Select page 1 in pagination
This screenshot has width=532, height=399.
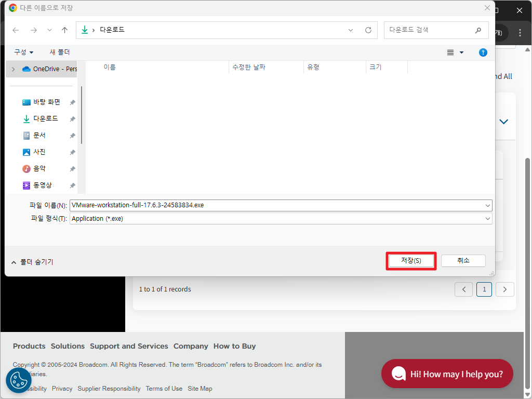click(x=484, y=289)
